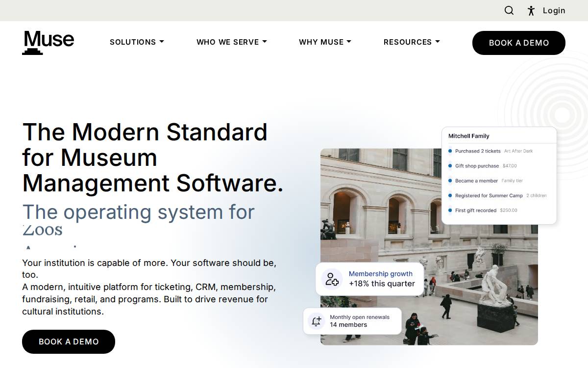Viewport: 588px width, 368px height.
Task: Click the '14 members' renewal count
Action: pyautogui.click(x=348, y=325)
